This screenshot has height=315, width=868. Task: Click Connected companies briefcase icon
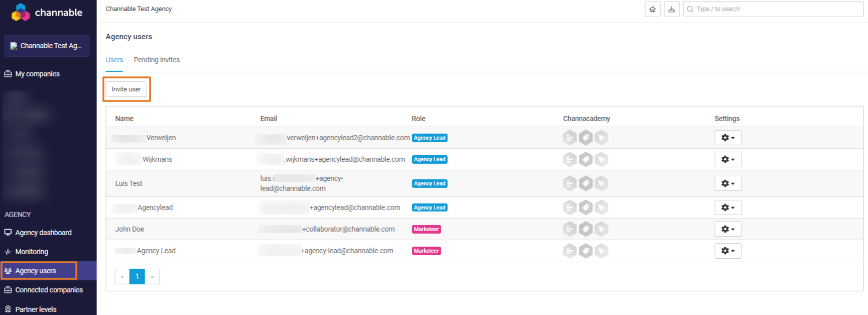[8, 290]
